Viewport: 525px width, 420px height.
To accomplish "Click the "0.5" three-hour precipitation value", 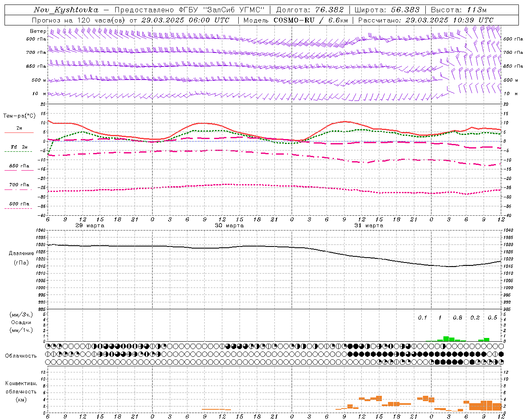I will click(492, 317).
